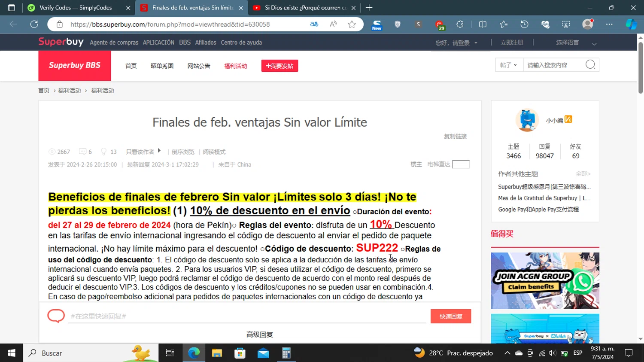Expand the 您好，请登录 account dropdown
Viewport: 644px width, 362px height.
click(456, 43)
